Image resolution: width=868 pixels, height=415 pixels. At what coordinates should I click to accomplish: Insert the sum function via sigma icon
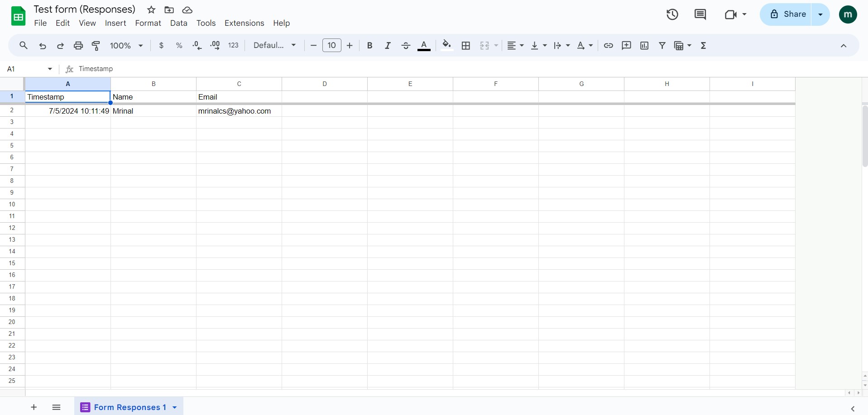tap(703, 45)
